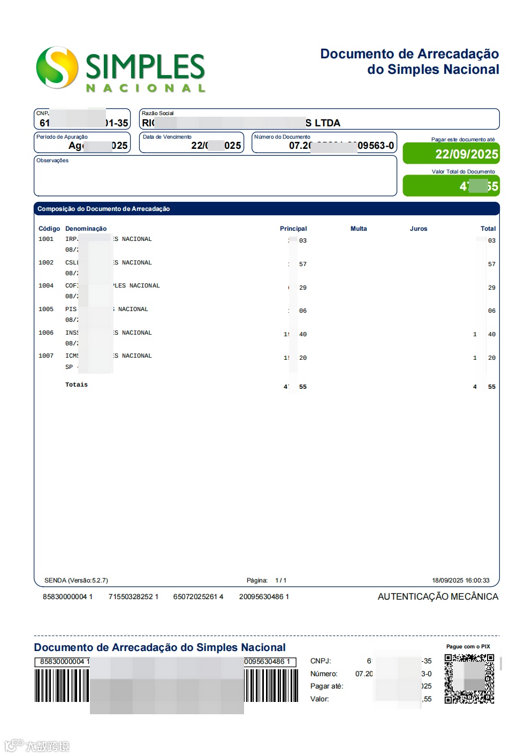This screenshot has height=756, width=532.
Task: Select row code 1004
Action: [x=46, y=286]
